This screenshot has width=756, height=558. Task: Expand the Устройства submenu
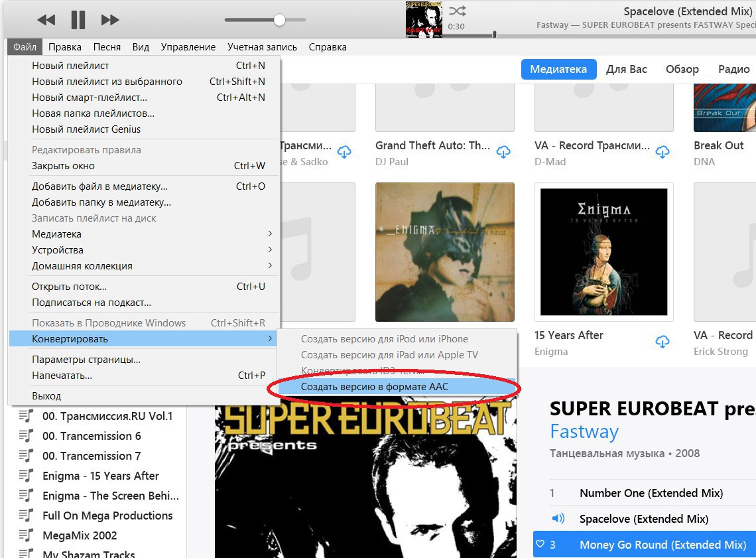[144, 250]
